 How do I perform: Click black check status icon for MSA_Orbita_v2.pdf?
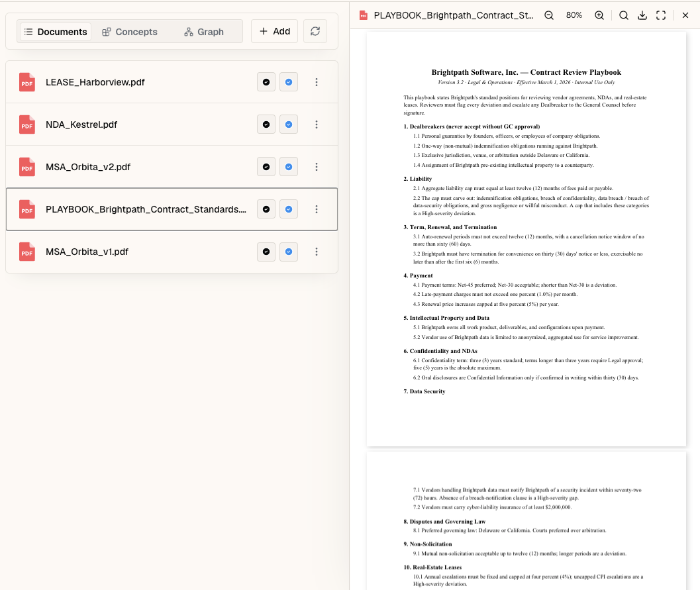pyautogui.click(x=266, y=167)
